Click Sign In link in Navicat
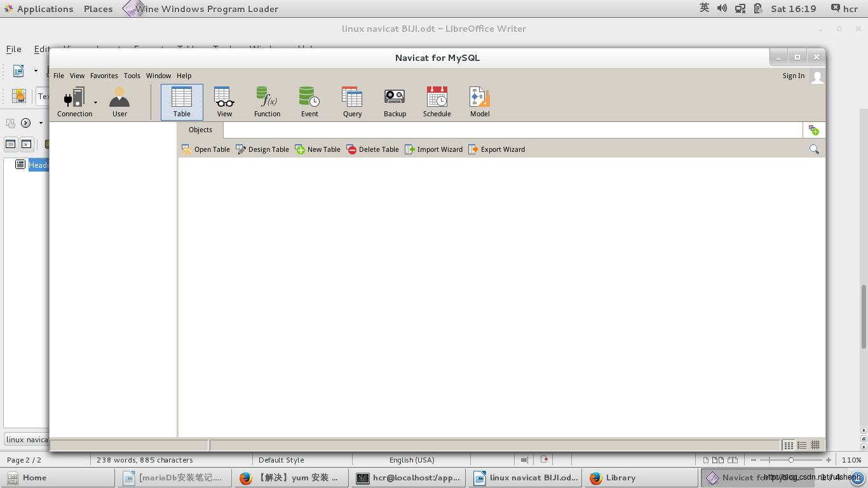868x488 pixels. pos(794,76)
